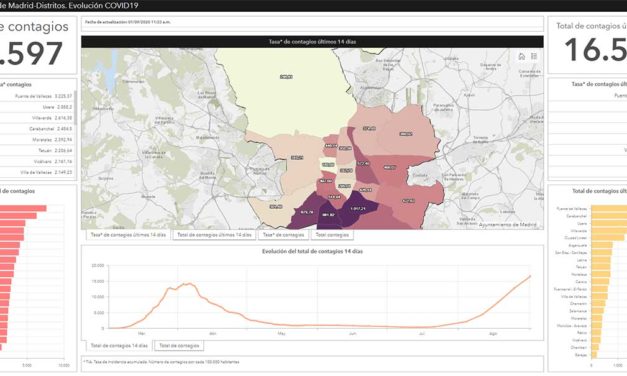
Task: Click the 'Ayuntamiento de Madrid' map attribution
Action: tap(507, 225)
